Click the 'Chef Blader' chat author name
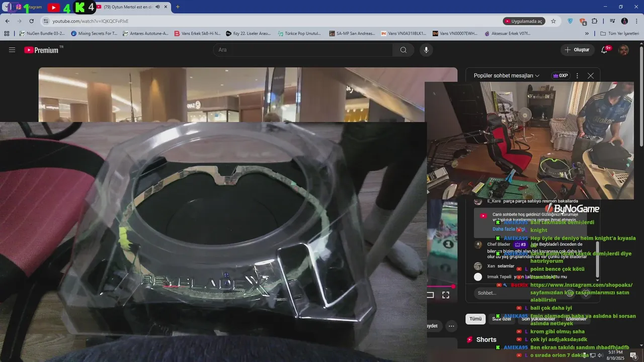The height and width of the screenshot is (362, 644). pyautogui.click(x=499, y=244)
